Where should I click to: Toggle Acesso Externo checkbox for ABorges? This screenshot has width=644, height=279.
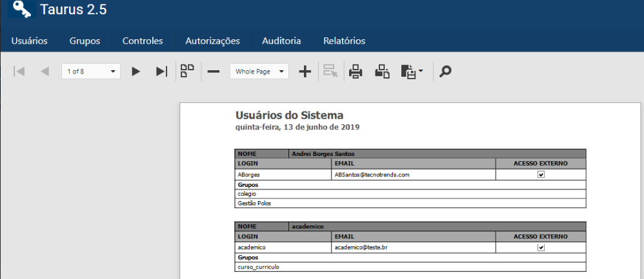541,175
